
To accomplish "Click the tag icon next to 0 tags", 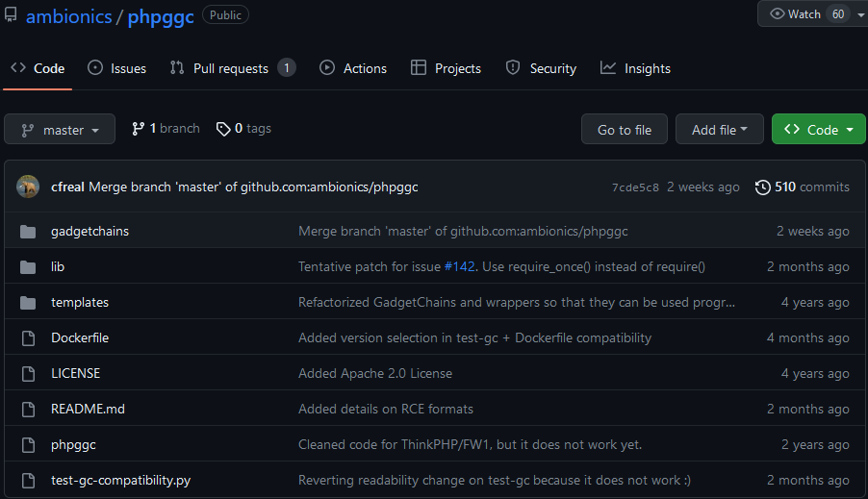I will point(223,129).
